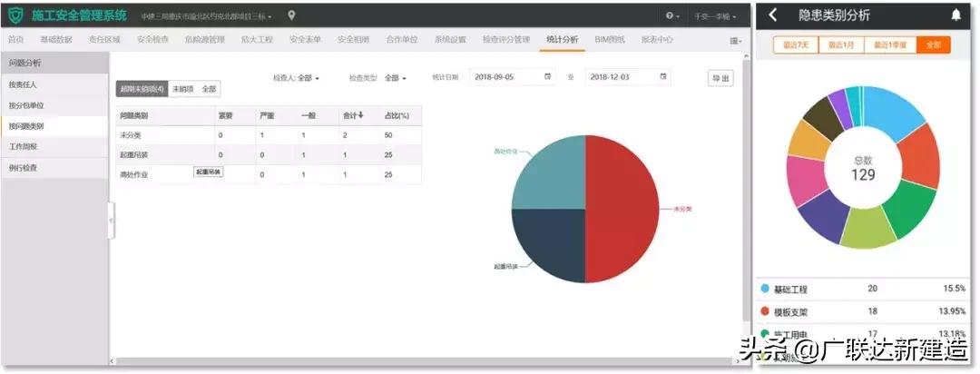Select 工作周报 in the sidebar

click(x=54, y=146)
